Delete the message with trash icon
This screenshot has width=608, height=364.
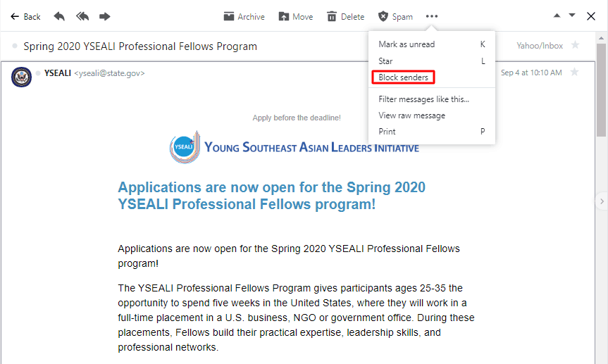(345, 17)
